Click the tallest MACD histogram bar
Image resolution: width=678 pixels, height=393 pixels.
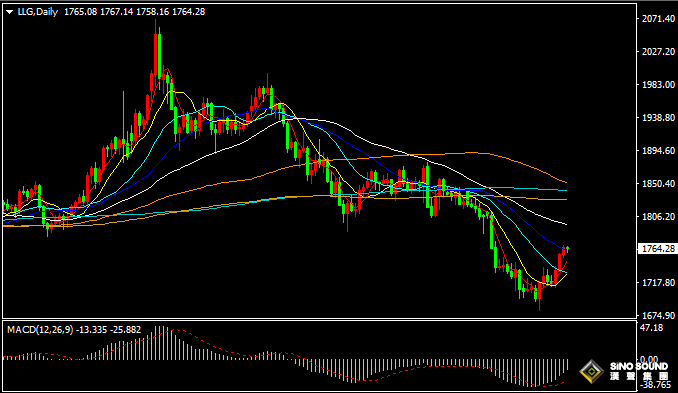(159, 343)
